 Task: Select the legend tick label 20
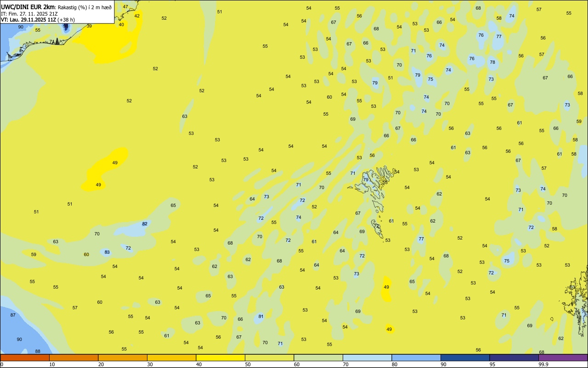tap(101, 364)
